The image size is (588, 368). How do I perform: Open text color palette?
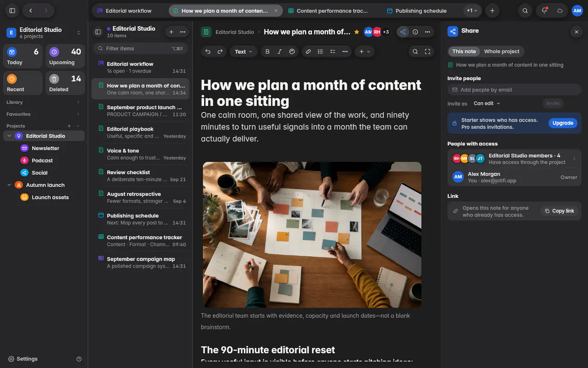click(292, 52)
